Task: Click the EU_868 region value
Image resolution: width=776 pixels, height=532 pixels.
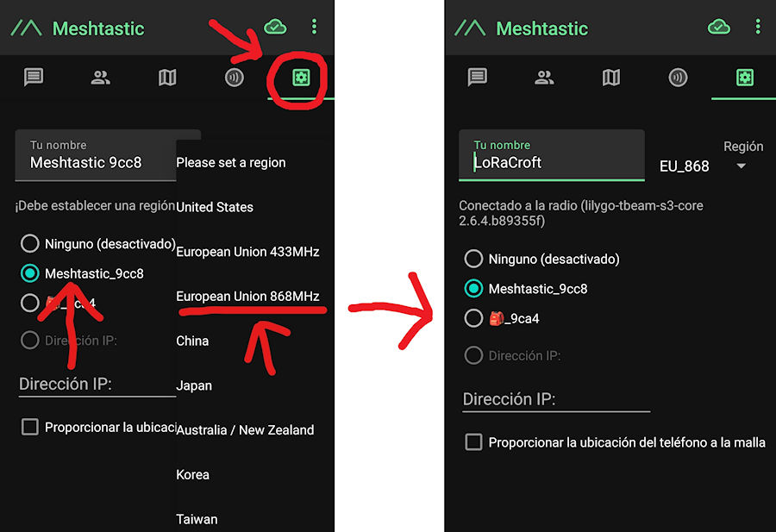Action: tap(684, 166)
